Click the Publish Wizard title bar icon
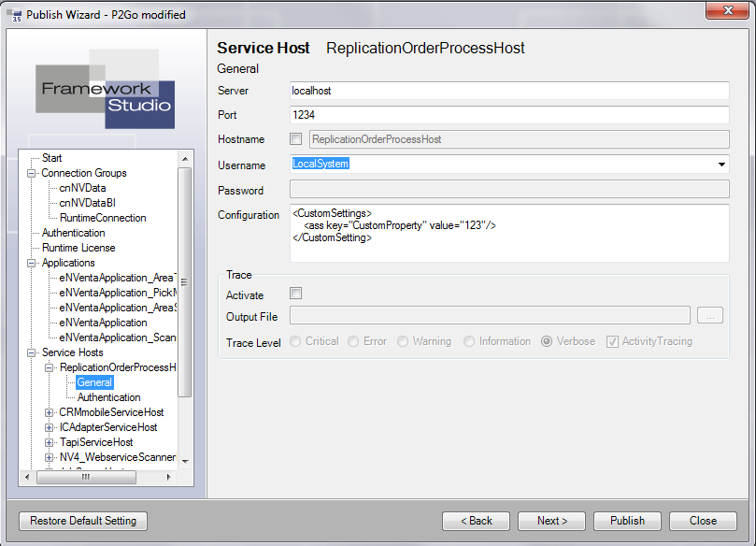 click(x=14, y=14)
